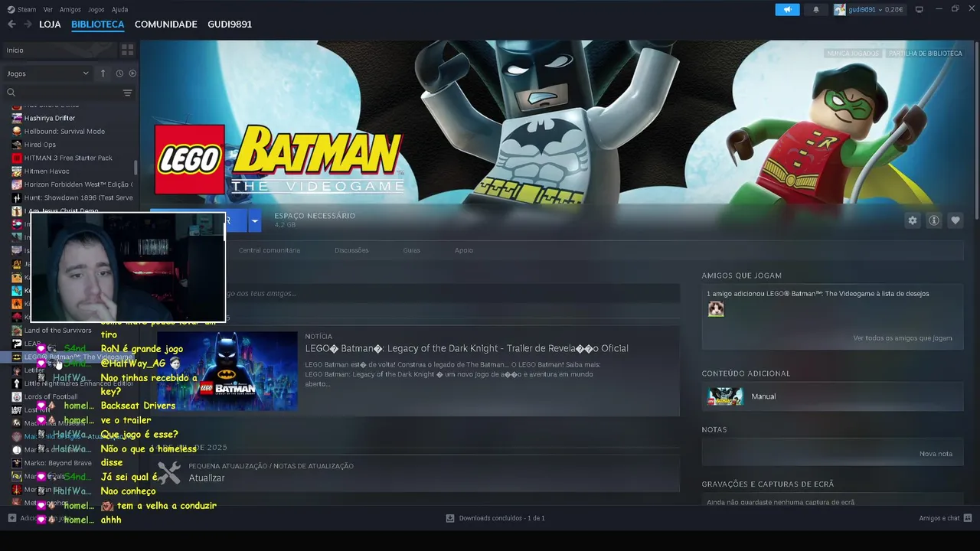Filter by recent activity clock icon
Screen dimensions: 980x551
(119, 73)
